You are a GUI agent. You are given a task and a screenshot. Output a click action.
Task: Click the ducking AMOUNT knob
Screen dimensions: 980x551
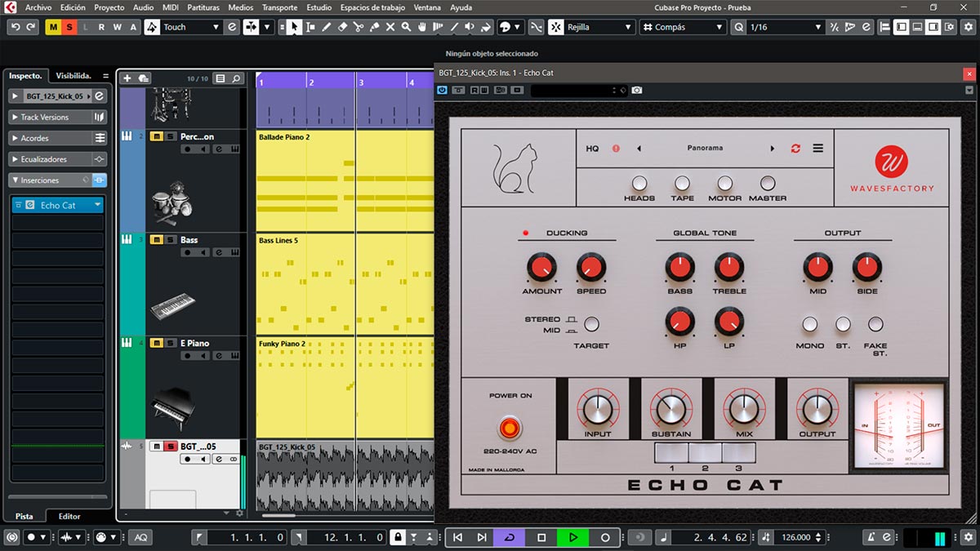(x=541, y=267)
